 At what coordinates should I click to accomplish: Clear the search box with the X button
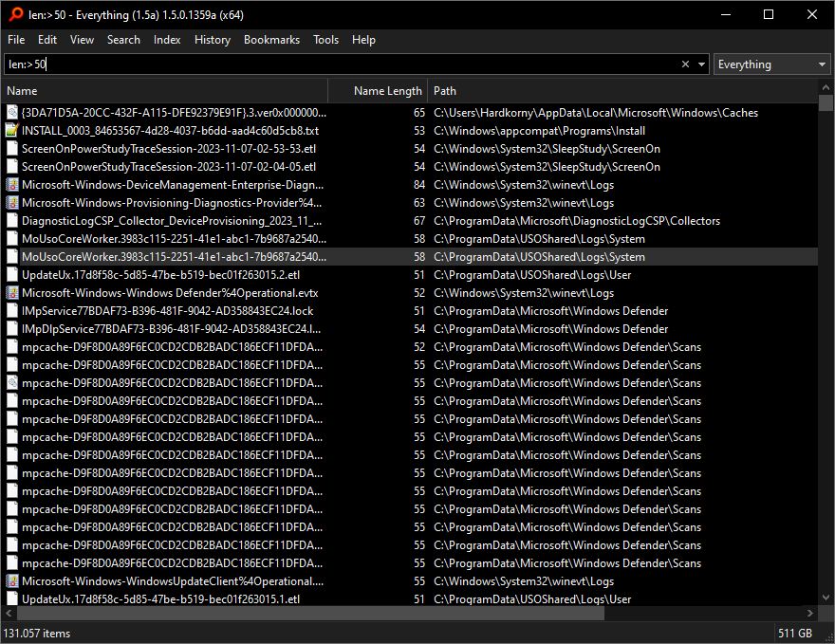point(685,64)
